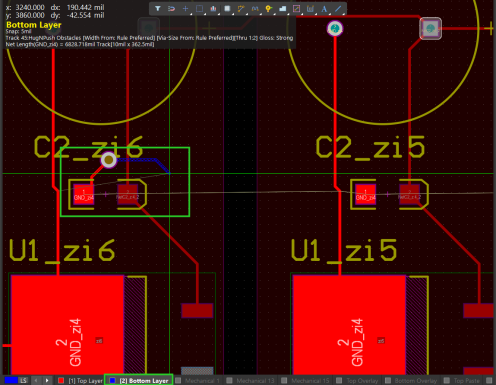Switch to Mechanical 13 layer tab

[x=251, y=380]
